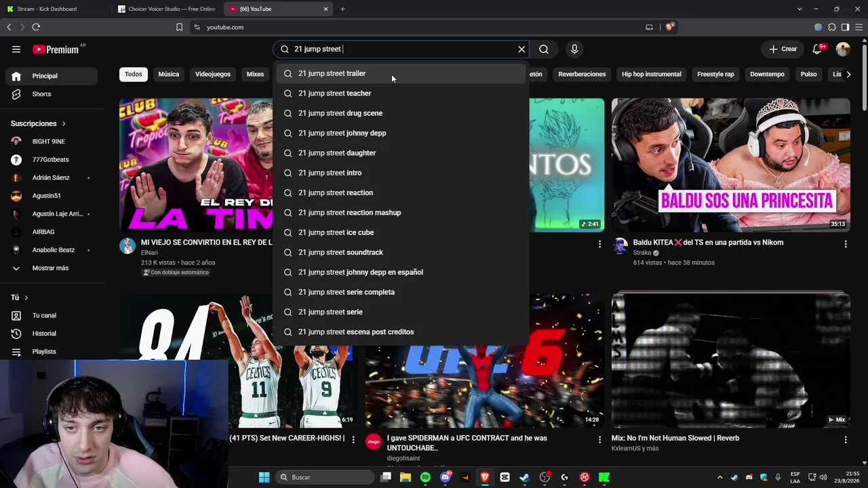
Task: Select suggestion '21 jump street ice cube'
Action: [401, 232]
